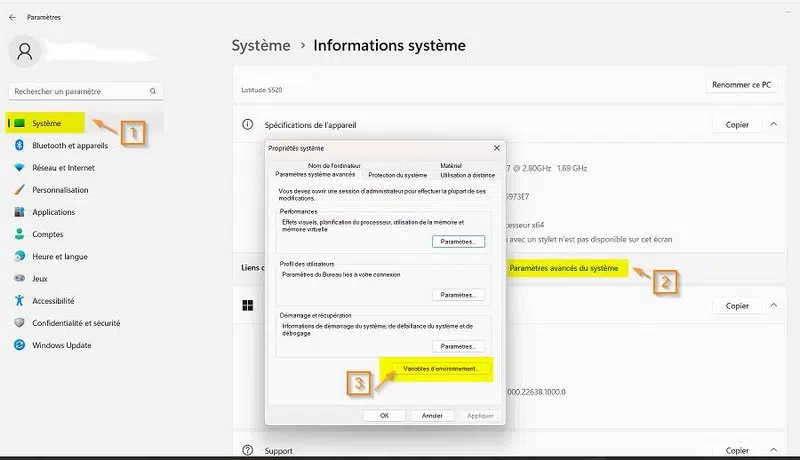Click the Accessibilité figure icon
Screen dimensions: 800x460
coord(19,301)
